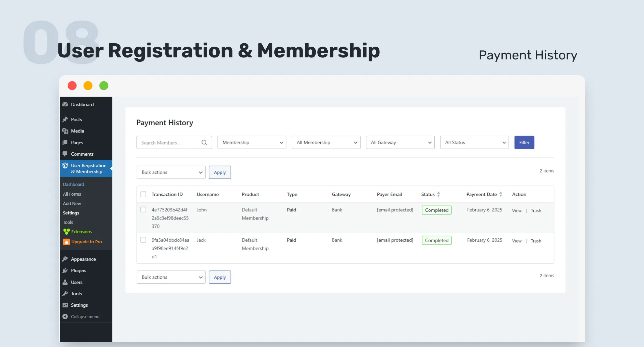
Task: Open All Forms submenu item
Action: click(72, 194)
